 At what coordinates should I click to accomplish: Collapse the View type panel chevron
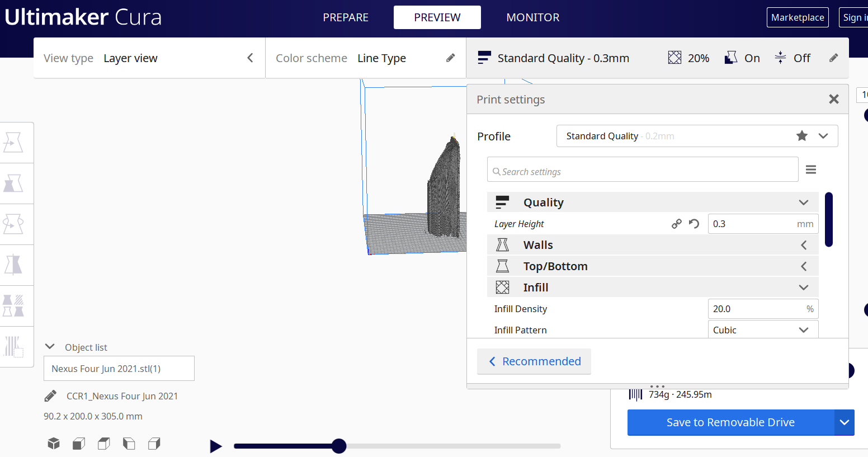click(x=250, y=58)
